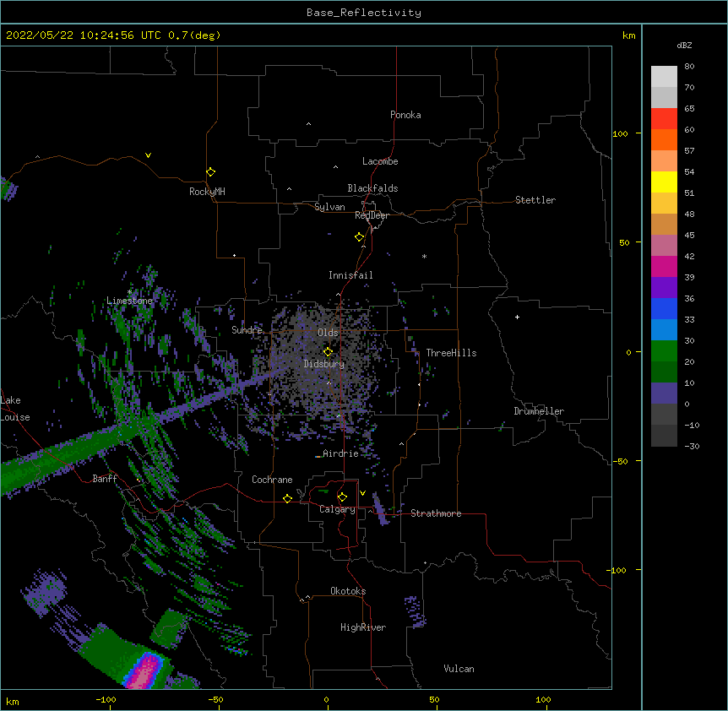Click the Lacombe city label
The height and width of the screenshot is (711, 728).
pos(380,161)
